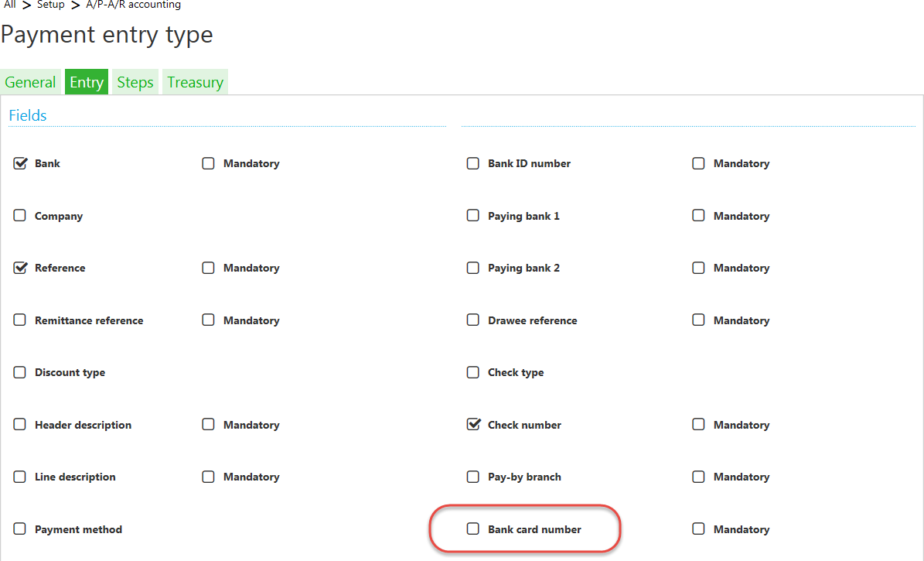Enable the Bank ID number checkbox
Screen dimensions: 924x561
click(473, 164)
